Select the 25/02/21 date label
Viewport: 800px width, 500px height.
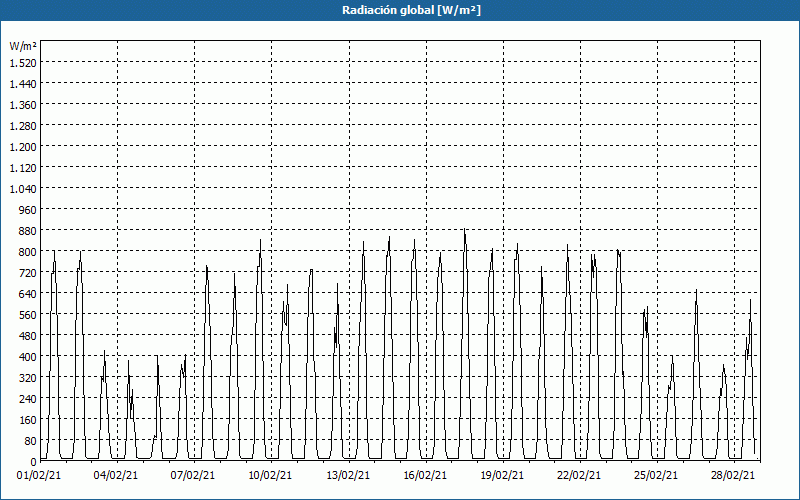(x=657, y=475)
